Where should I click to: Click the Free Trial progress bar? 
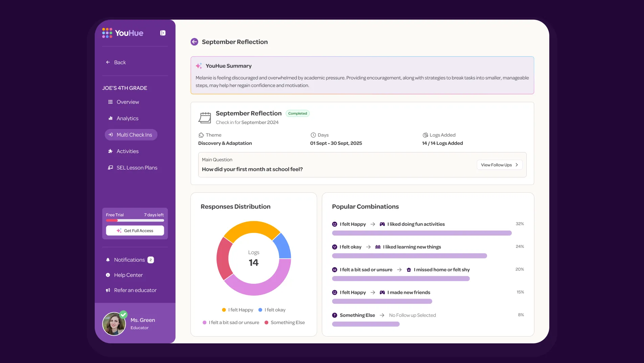pos(135,220)
